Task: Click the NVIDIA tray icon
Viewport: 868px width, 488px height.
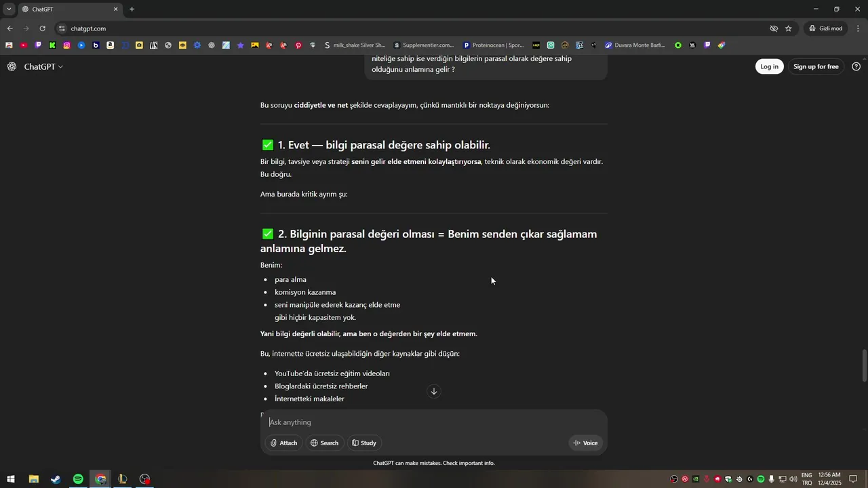Action: click(x=696, y=479)
